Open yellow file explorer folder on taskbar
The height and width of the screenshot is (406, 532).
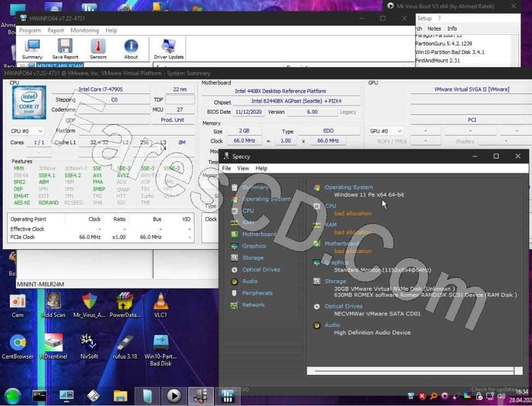click(x=120, y=396)
